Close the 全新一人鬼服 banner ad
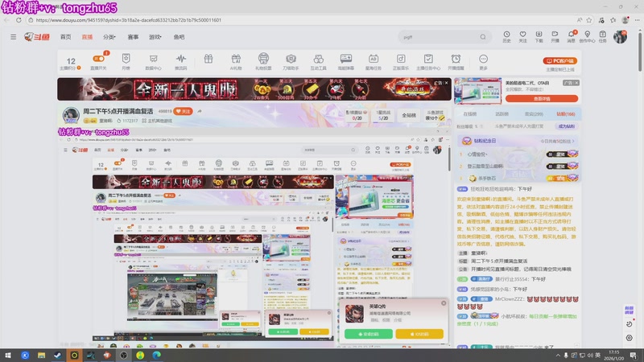644x362 pixels. click(x=447, y=83)
